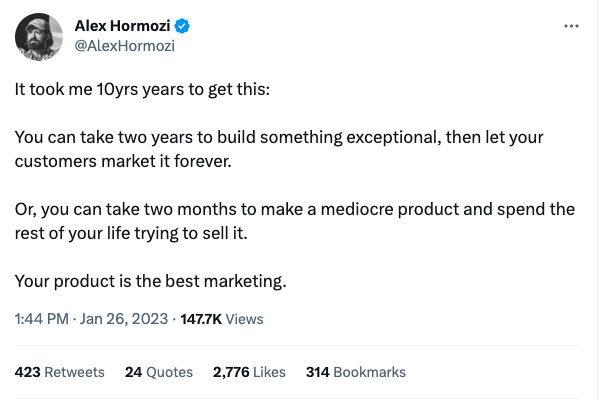Viewport: 602px width, 401px height.
Task: View the 423 Retweets list
Action: coord(60,372)
